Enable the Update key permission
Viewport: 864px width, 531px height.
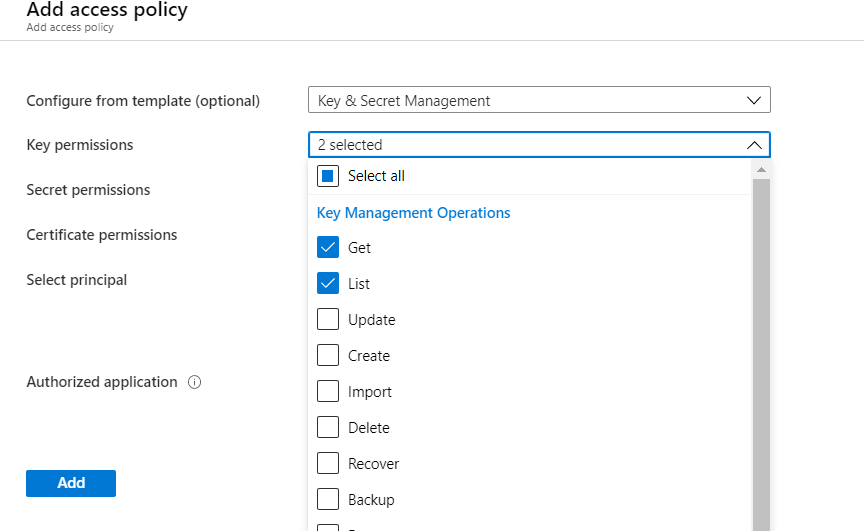(328, 319)
